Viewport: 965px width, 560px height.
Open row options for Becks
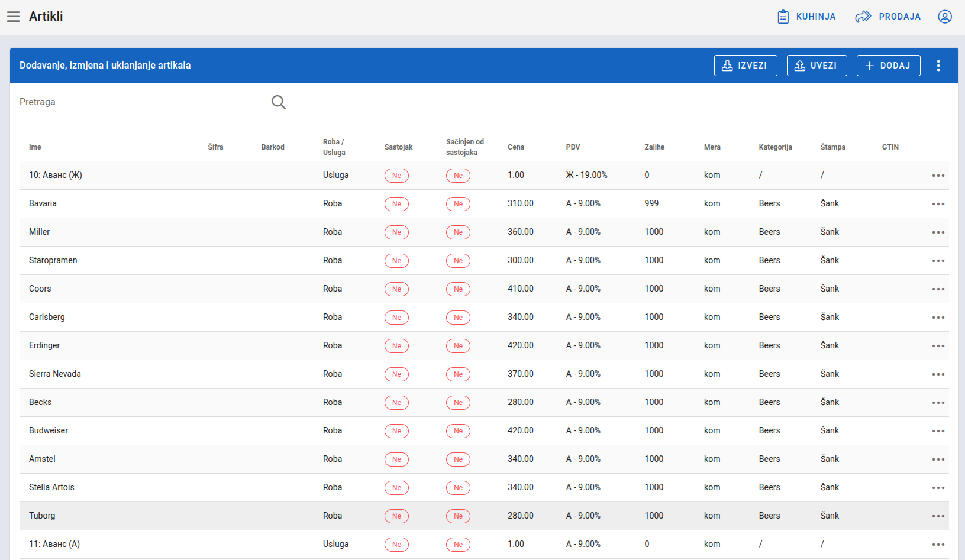point(938,403)
